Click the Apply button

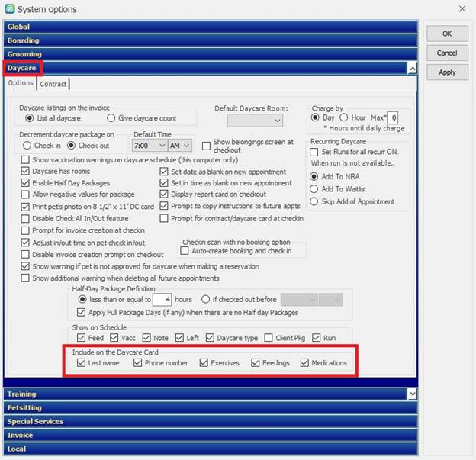pyautogui.click(x=447, y=72)
